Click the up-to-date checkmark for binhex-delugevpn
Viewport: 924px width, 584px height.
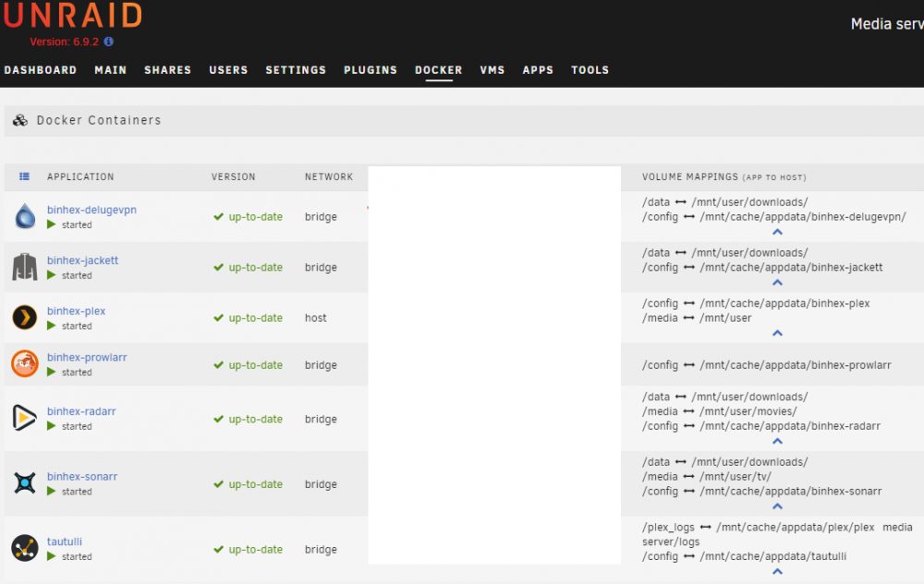pyautogui.click(x=219, y=217)
